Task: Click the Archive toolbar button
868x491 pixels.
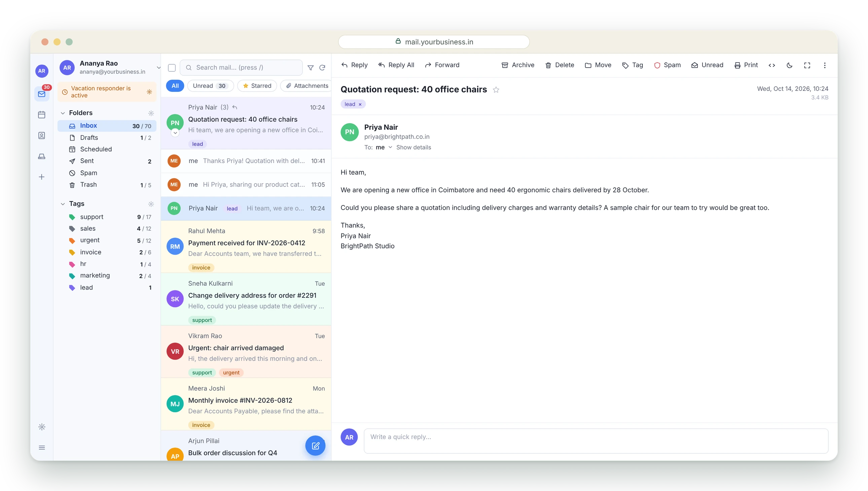Action: point(518,65)
